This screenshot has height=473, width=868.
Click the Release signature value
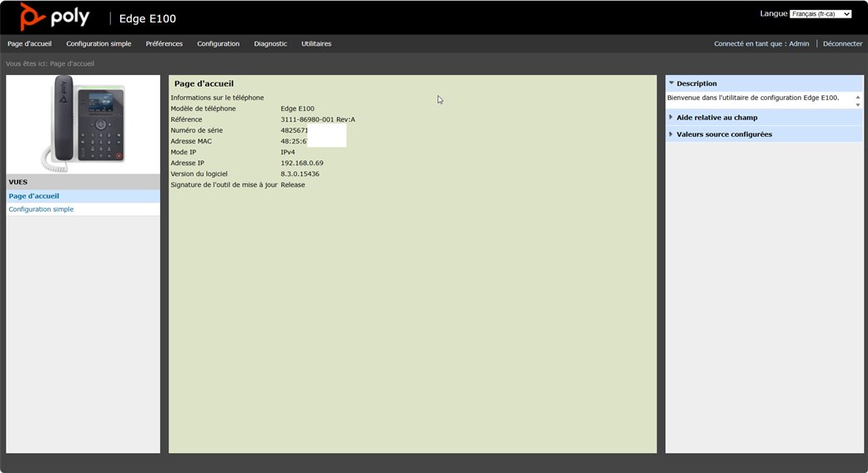(292, 184)
